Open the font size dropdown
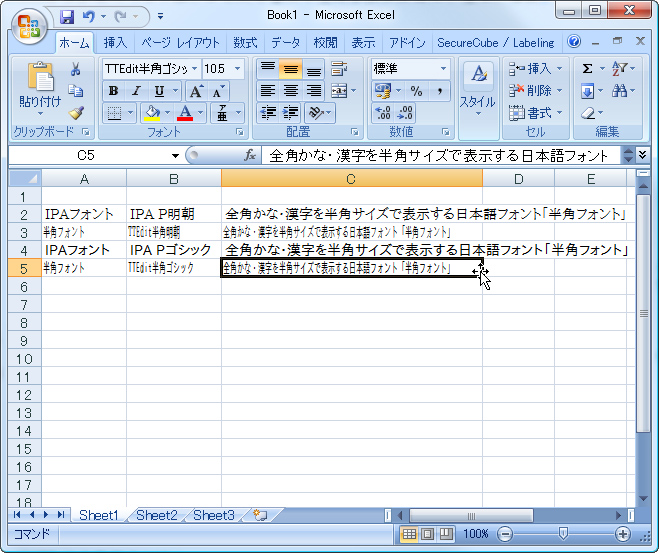The height and width of the screenshot is (553, 659). coord(237,68)
